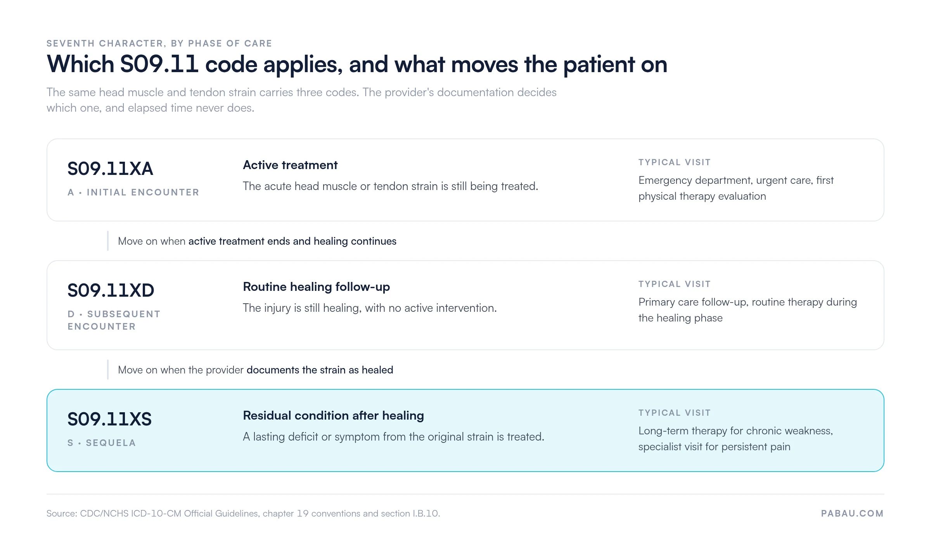
Task: Click the S09.11XS code heading
Action: (x=109, y=419)
